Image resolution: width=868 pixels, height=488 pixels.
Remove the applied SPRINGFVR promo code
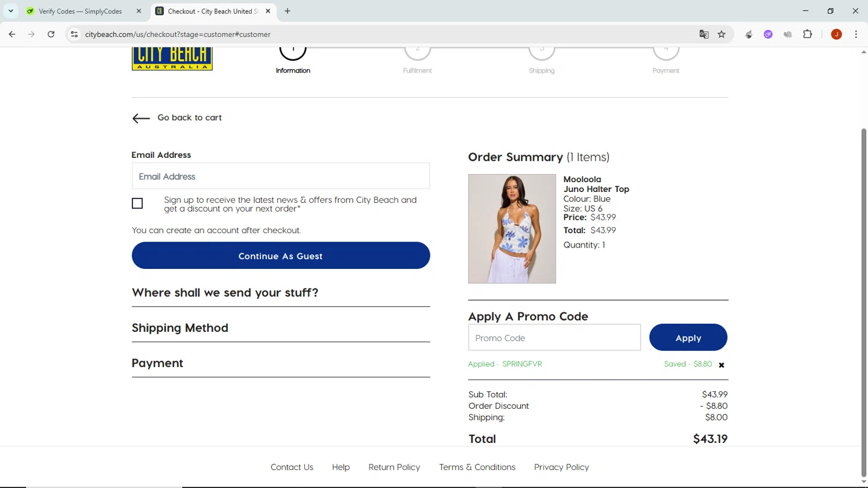(x=722, y=365)
